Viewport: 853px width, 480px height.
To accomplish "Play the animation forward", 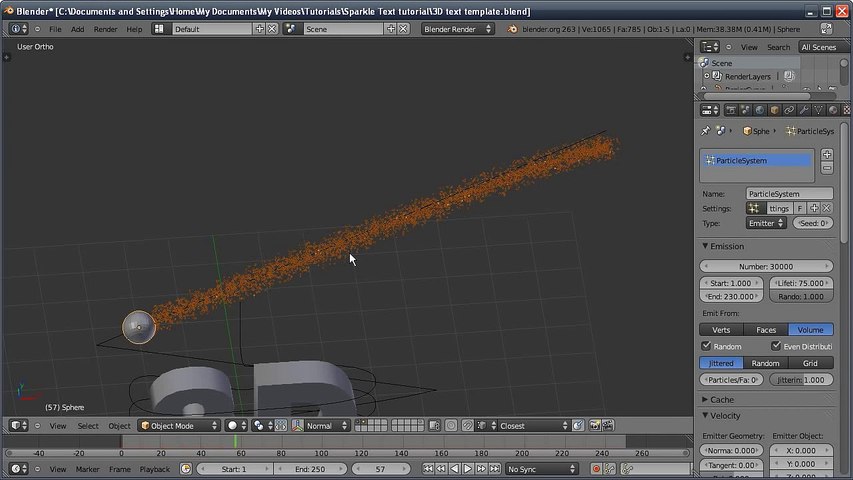I will pyautogui.click(x=468, y=469).
